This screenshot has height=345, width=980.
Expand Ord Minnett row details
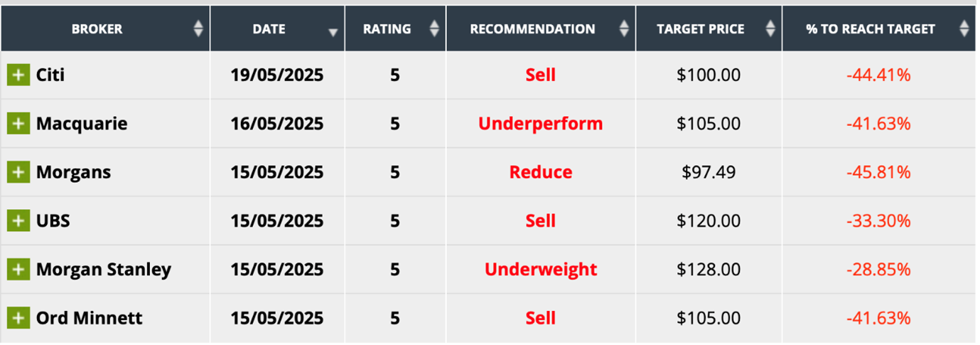(x=18, y=318)
